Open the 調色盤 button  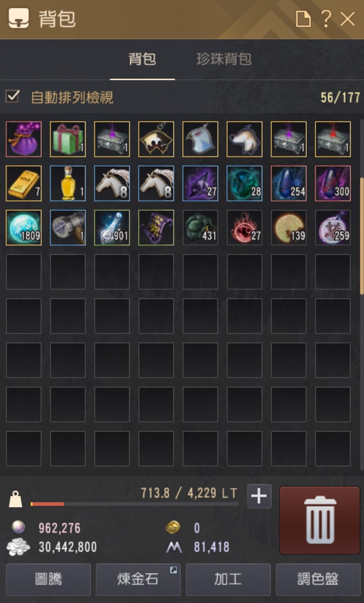click(318, 579)
